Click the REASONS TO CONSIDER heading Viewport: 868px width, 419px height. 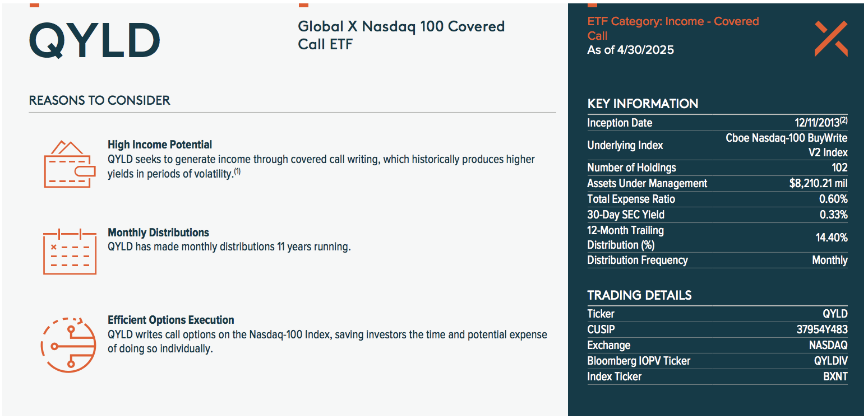99,100
